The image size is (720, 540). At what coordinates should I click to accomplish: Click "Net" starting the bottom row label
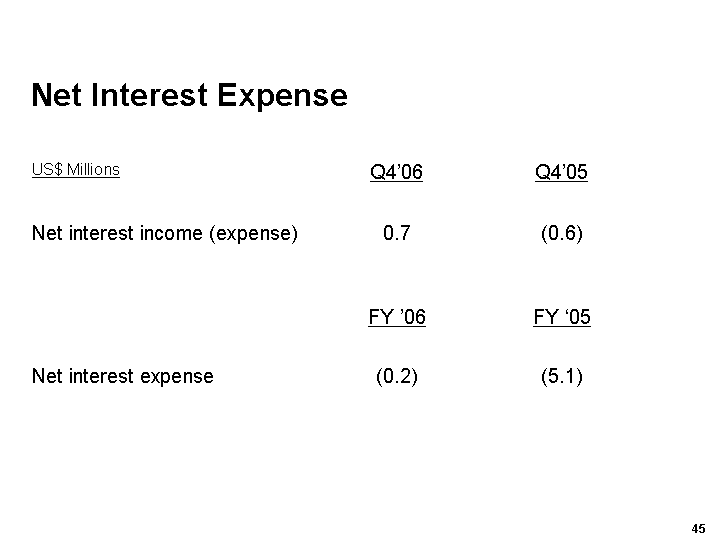(46, 376)
